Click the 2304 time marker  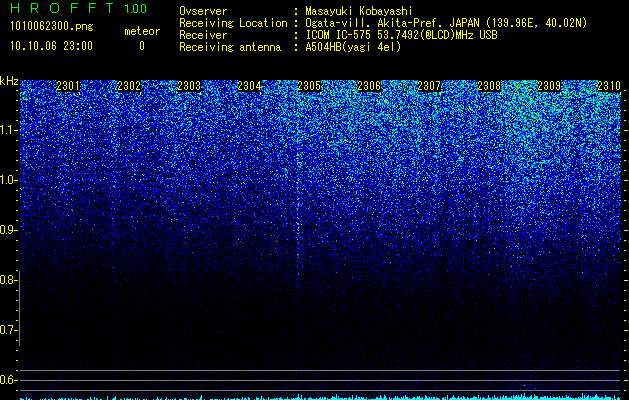click(x=249, y=86)
